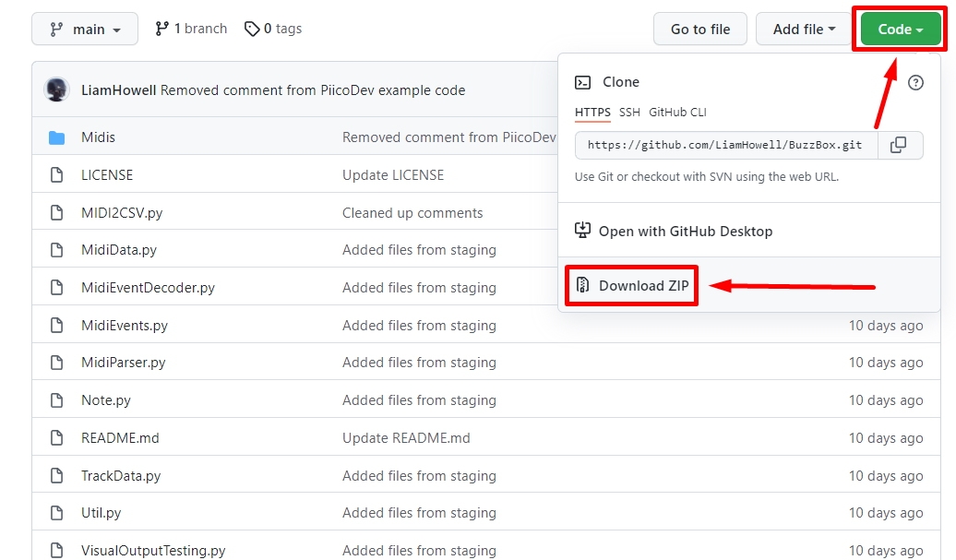Open the main branch selector
The width and height of the screenshot is (956, 560).
pos(85,29)
